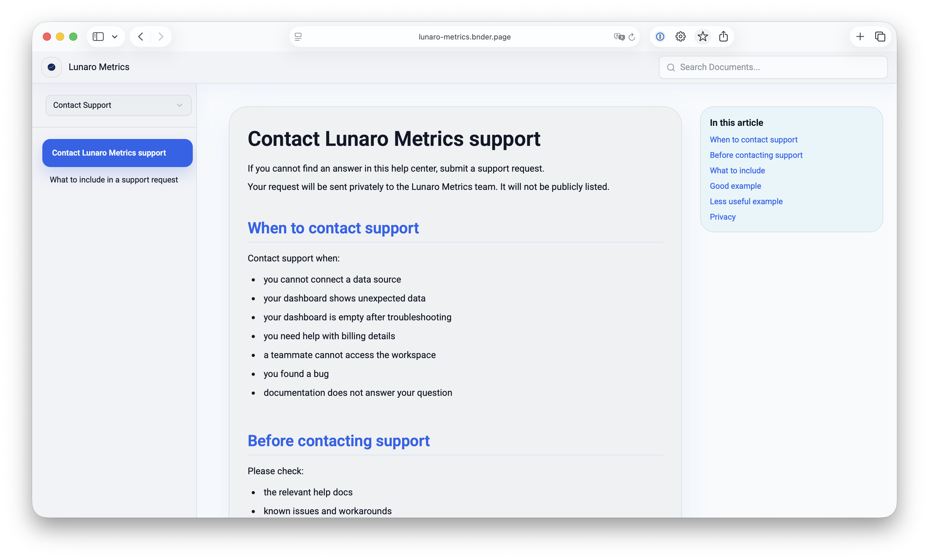Click the star bookmark icon

pyautogui.click(x=703, y=37)
